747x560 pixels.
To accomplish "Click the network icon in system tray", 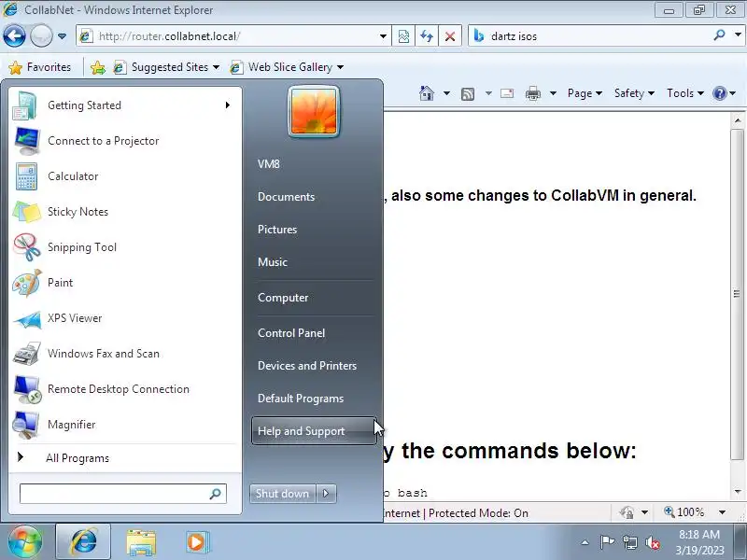I will point(630,542).
